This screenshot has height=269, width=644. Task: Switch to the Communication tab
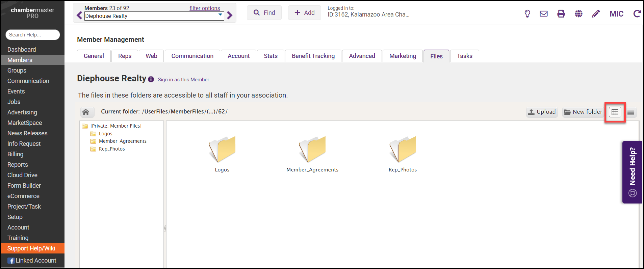(x=192, y=56)
